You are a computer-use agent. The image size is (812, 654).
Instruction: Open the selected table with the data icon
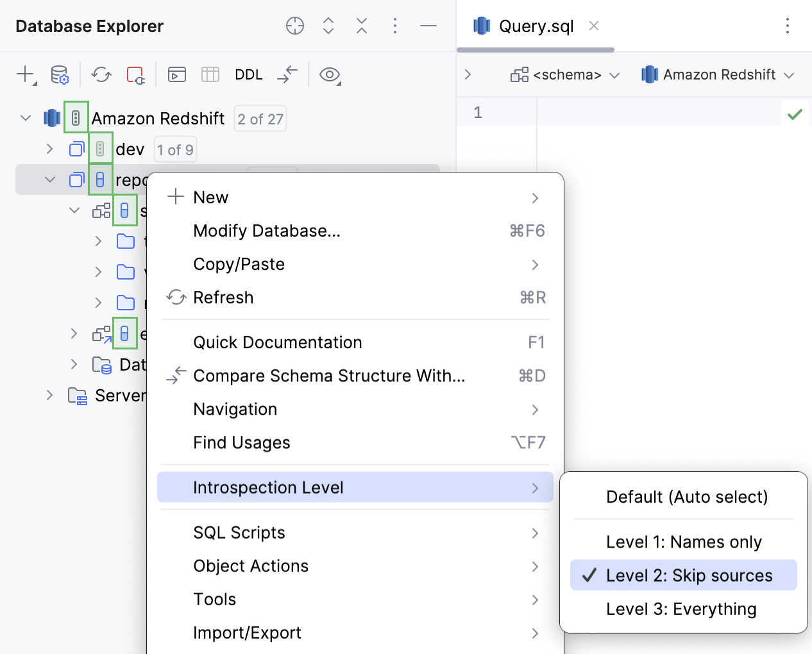[210, 75]
